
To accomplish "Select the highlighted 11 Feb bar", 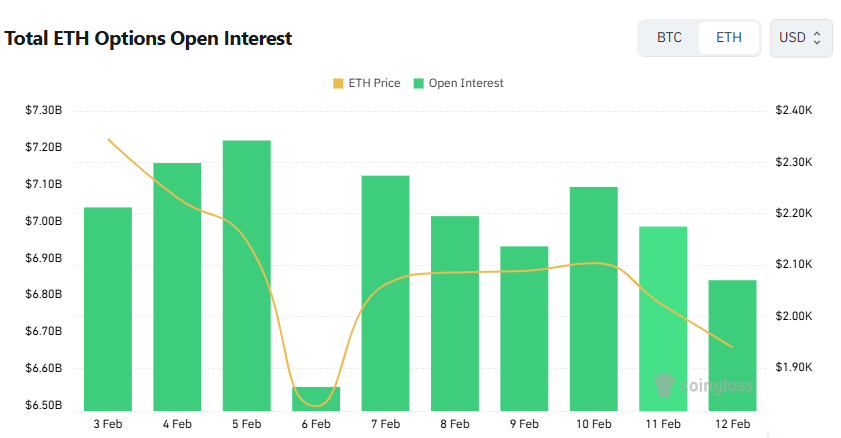I will click(x=663, y=318).
